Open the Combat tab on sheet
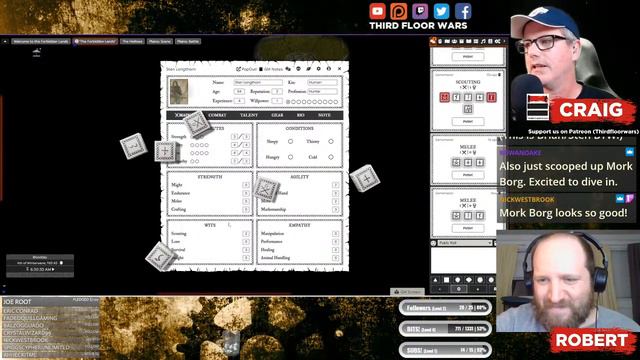The height and width of the screenshot is (360, 640). 217,116
